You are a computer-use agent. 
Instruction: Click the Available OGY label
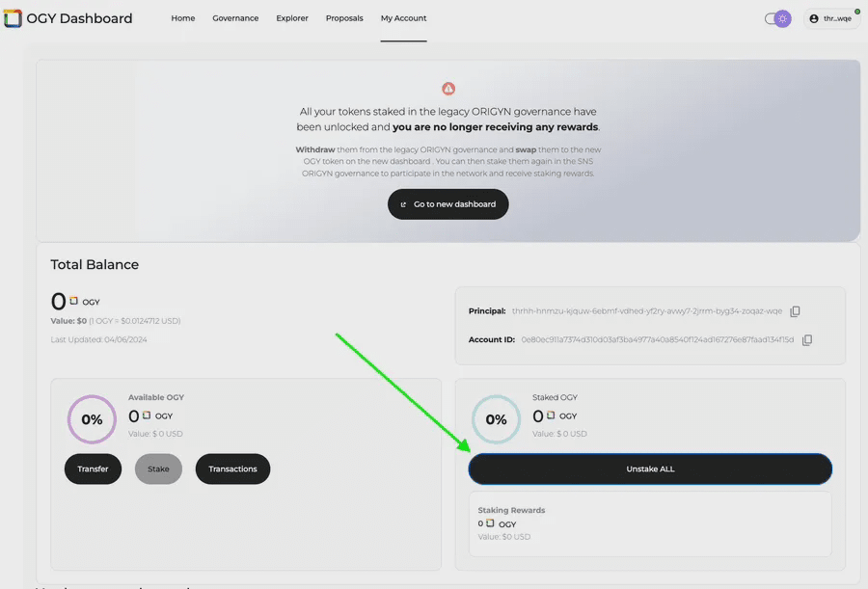(156, 397)
